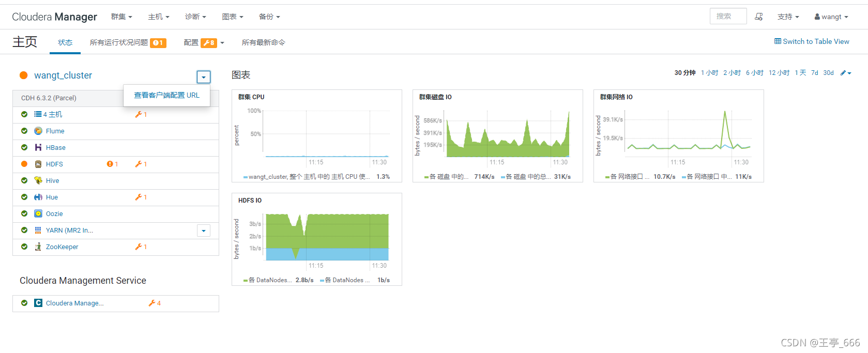Click the Flume green health check
Viewport: 868px width, 353px height.
[x=24, y=131]
